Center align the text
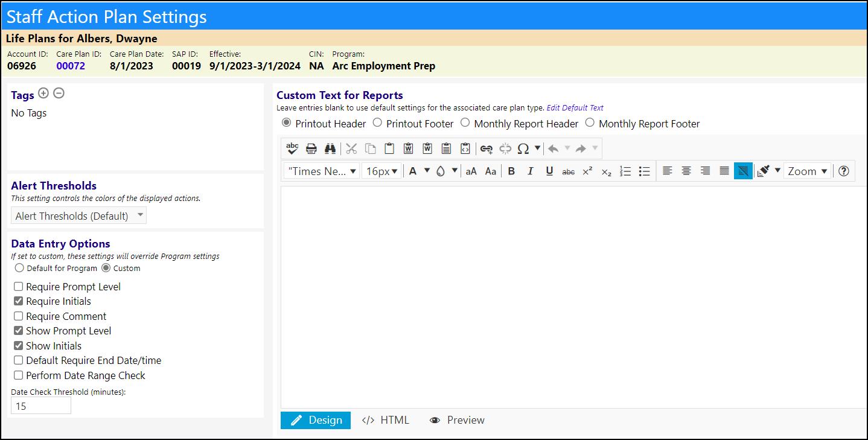This screenshot has width=868, height=440. pyautogui.click(x=686, y=171)
